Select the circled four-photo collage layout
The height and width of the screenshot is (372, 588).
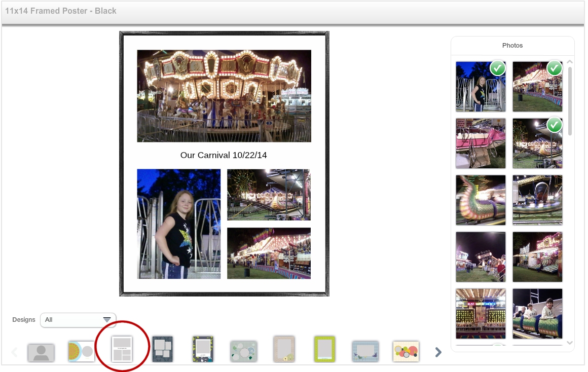click(x=122, y=349)
